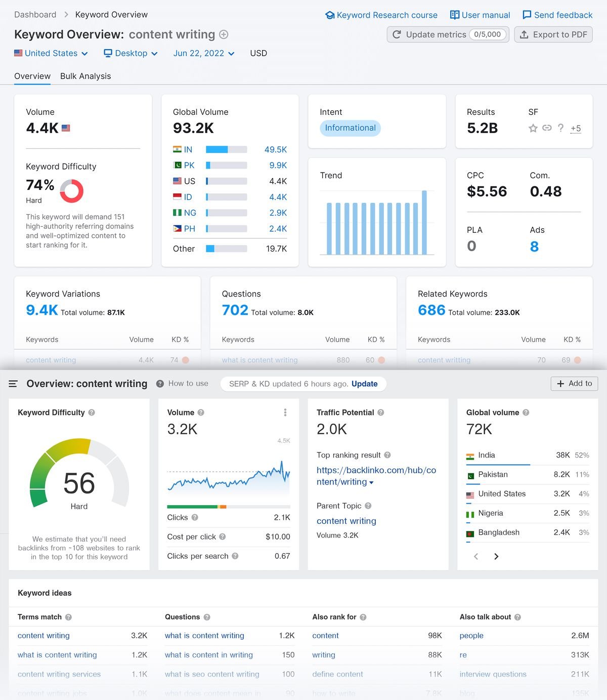Click the tallest bar in Trend chart
Viewport: 607px width, 700px height.
click(424, 223)
